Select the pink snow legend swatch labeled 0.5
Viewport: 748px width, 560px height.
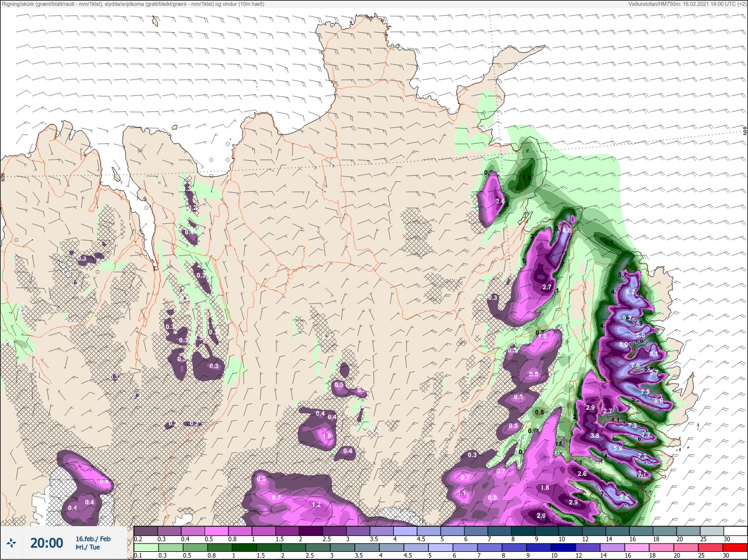pos(216,531)
